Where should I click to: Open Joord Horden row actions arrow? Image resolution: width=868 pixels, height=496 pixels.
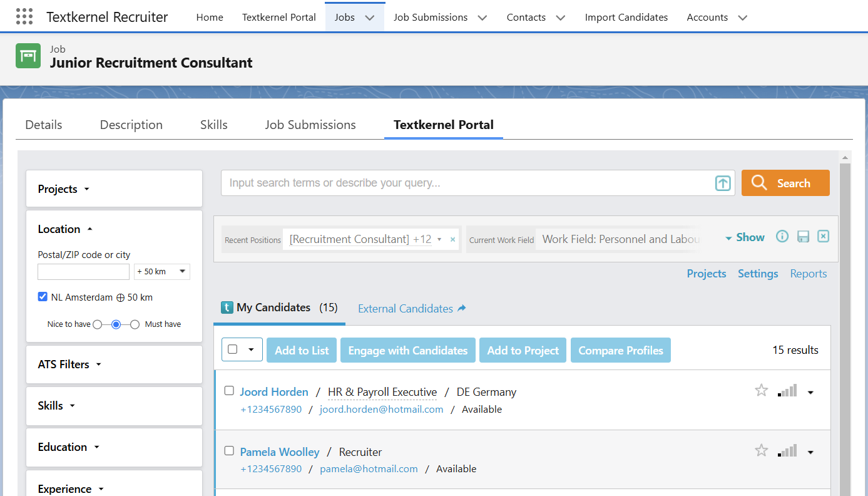(x=810, y=392)
